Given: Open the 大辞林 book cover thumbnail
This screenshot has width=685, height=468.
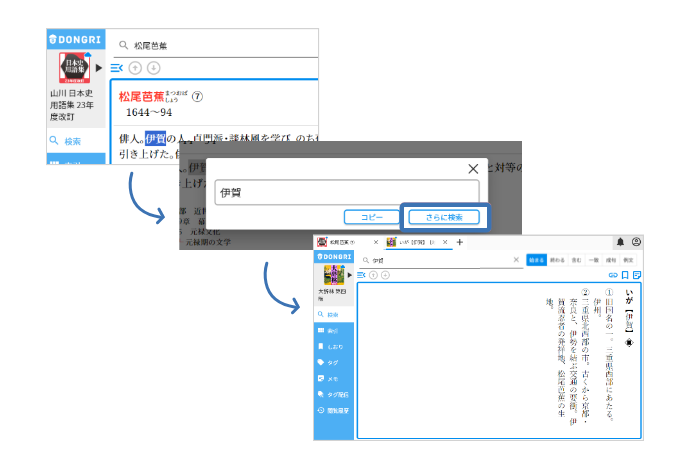Looking at the screenshot, I should (x=334, y=275).
